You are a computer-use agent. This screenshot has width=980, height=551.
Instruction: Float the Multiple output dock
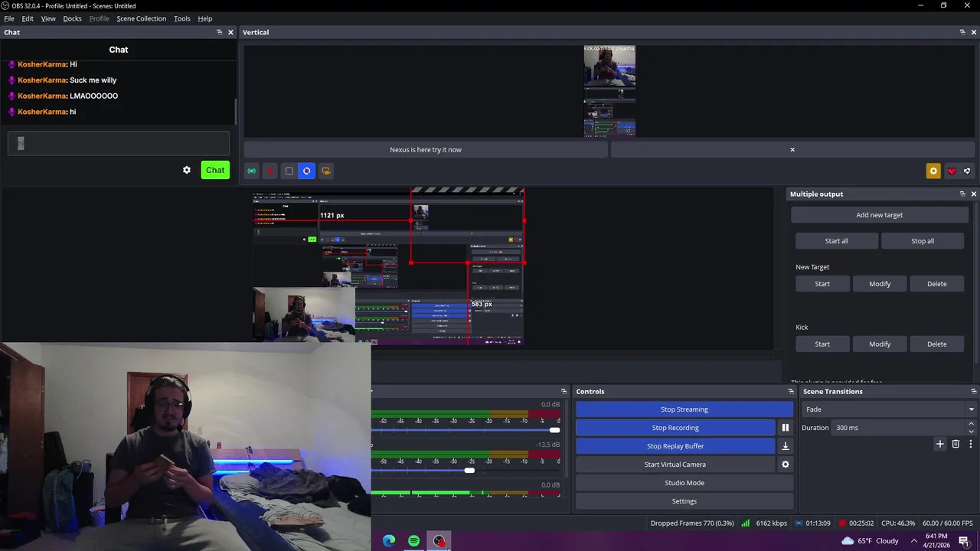962,194
